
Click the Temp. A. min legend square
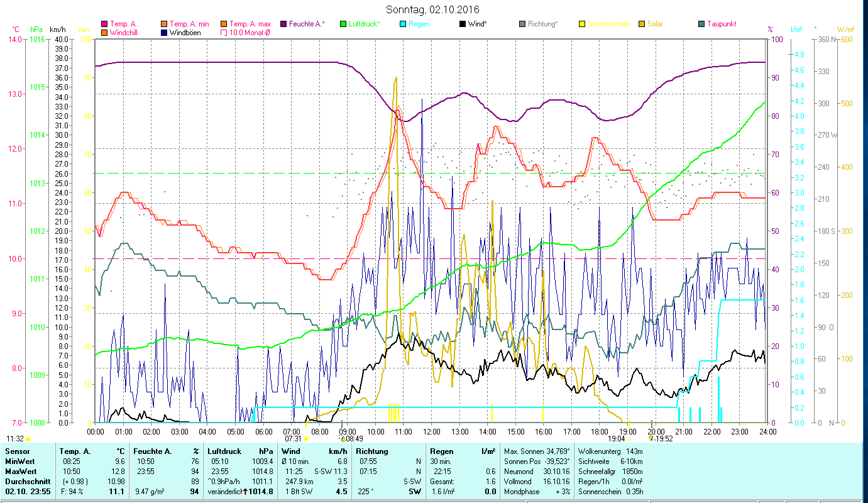(164, 25)
